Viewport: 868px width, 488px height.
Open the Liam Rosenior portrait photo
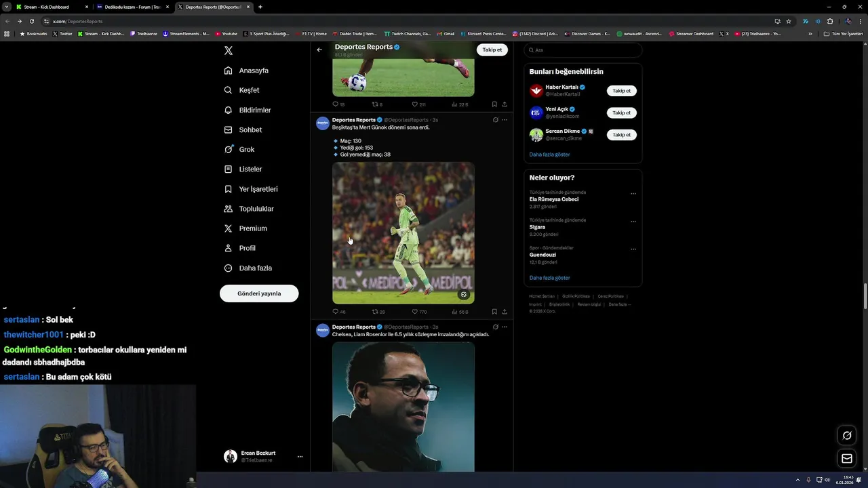403,406
